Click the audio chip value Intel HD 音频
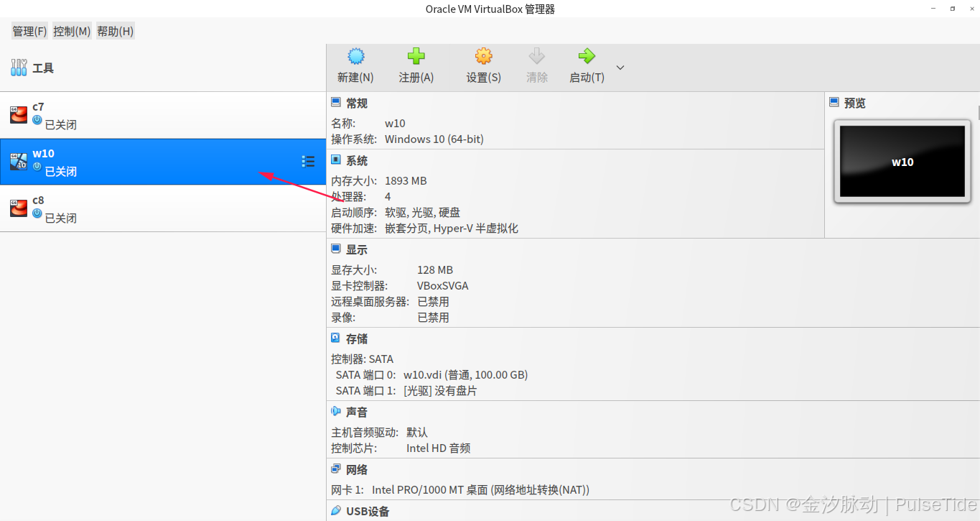The width and height of the screenshot is (980, 521). coord(438,448)
